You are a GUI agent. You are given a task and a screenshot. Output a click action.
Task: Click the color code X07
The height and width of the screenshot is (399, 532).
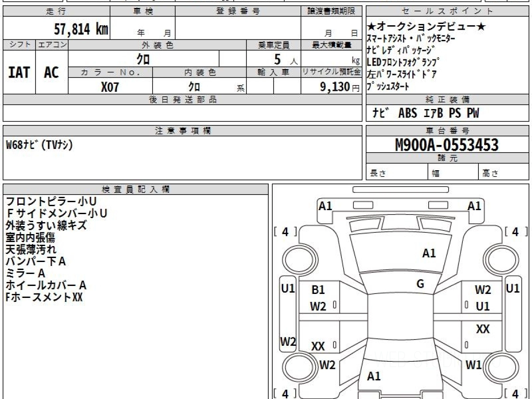(x=110, y=87)
